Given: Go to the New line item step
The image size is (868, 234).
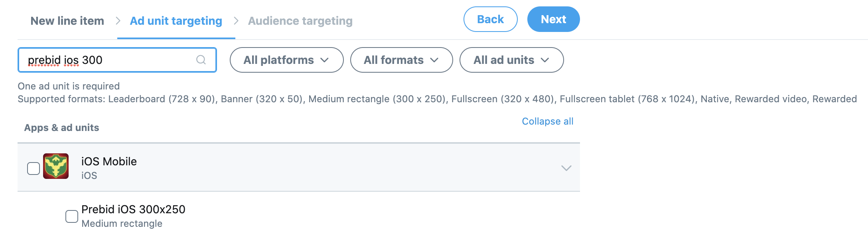Looking at the screenshot, I should tap(67, 21).
